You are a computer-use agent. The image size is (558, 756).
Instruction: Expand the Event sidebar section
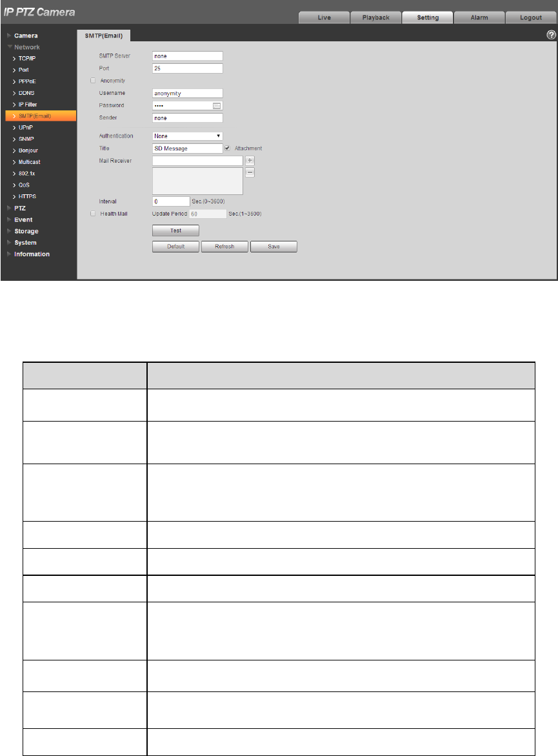tap(23, 220)
